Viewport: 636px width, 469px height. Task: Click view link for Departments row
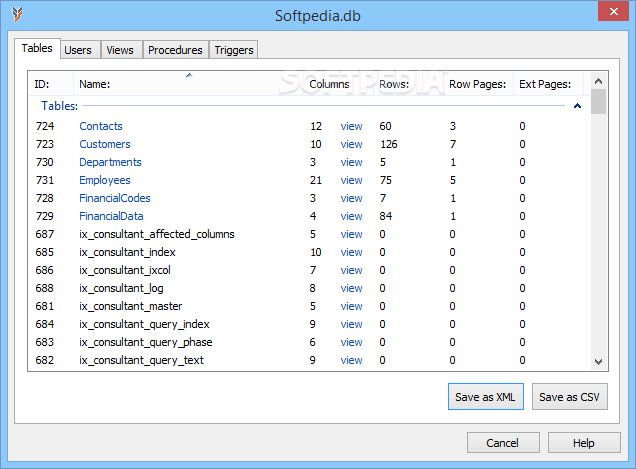coord(351,162)
